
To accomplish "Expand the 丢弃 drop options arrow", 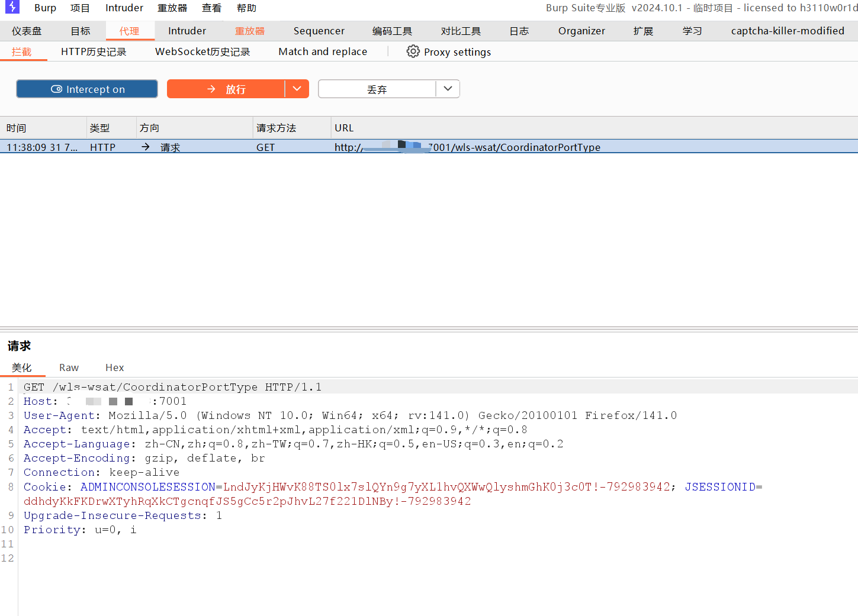I will (x=448, y=89).
